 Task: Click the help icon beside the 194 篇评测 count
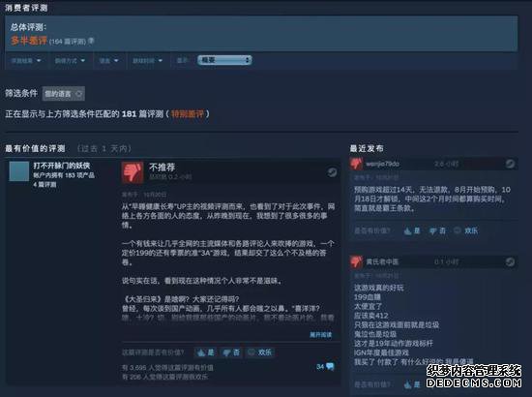click(91, 41)
